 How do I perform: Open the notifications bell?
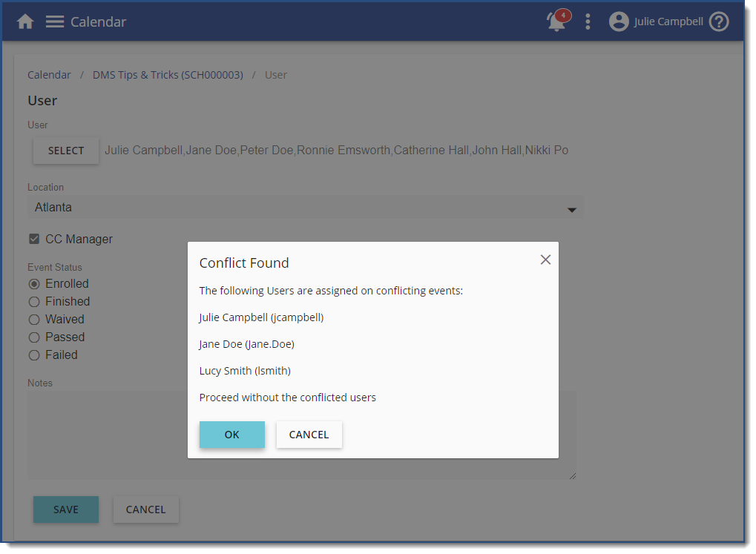[556, 22]
